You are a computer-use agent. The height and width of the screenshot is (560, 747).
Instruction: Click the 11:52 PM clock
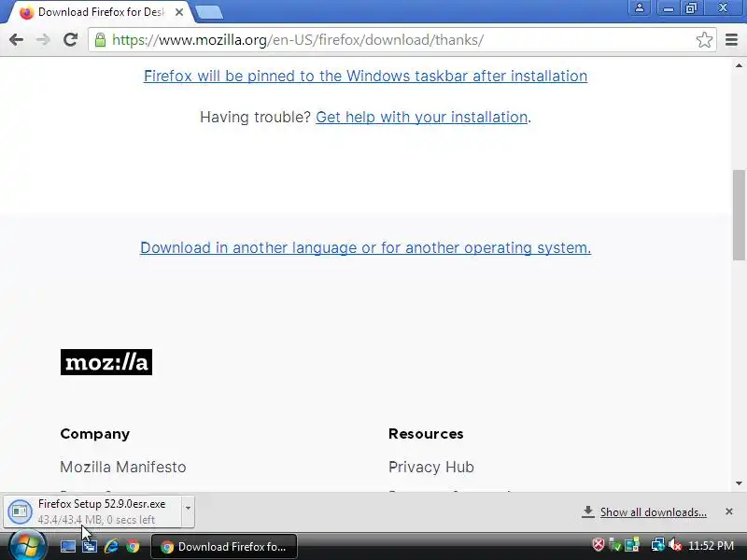tap(711, 546)
